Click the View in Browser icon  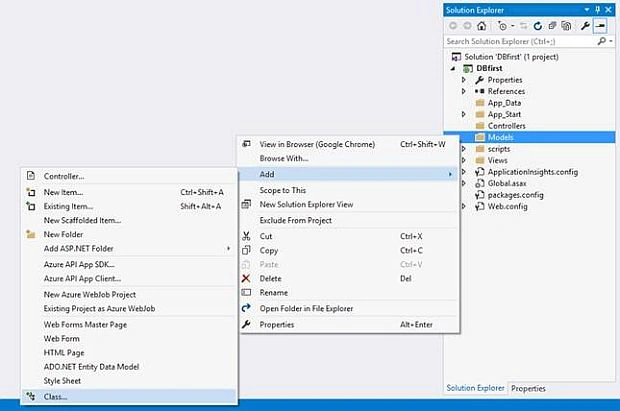(x=246, y=144)
